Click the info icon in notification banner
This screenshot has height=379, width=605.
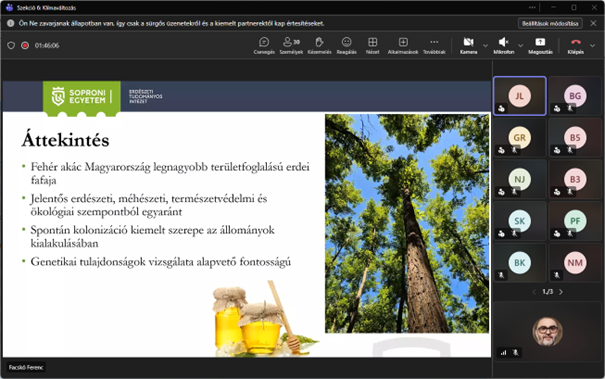(x=11, y=23)
